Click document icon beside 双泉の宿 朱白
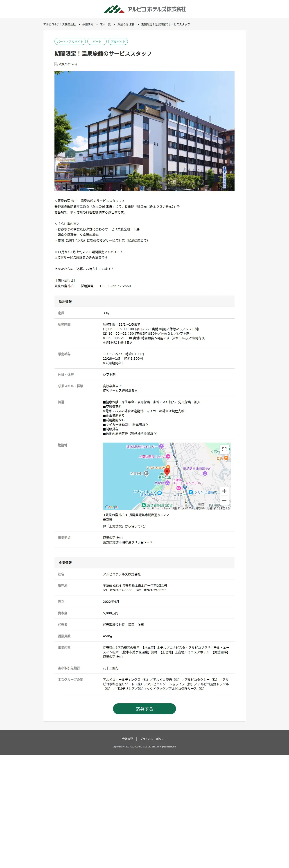Image resolution: width=289 pixels, height=868 pixels. pyautogui.click(x=56, y=64)
